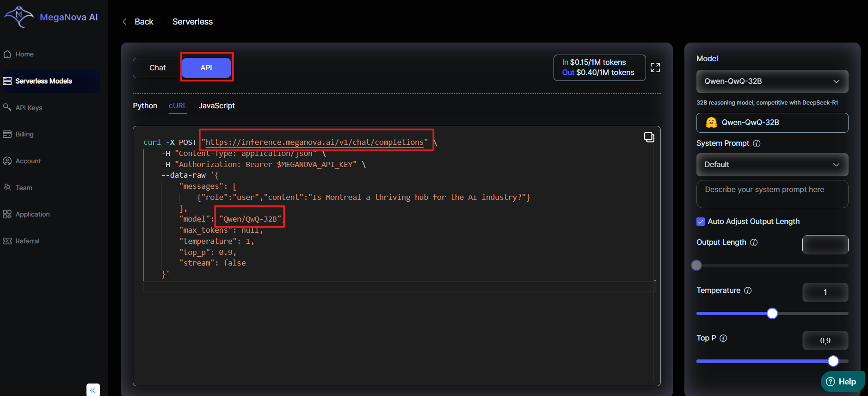Screen dimensions: 868x396
Task: Open the Help widget
Action: [x=841, y=382]
